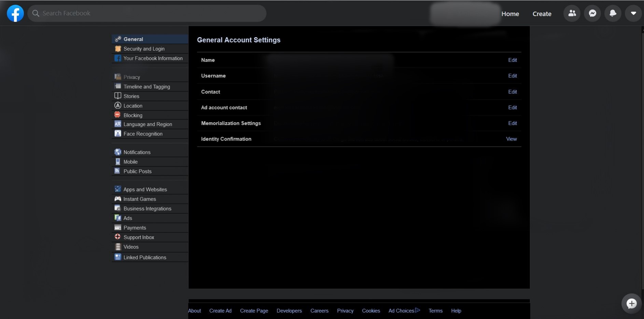
Task: Click the Help footer link
Action: tap(456, 311)
